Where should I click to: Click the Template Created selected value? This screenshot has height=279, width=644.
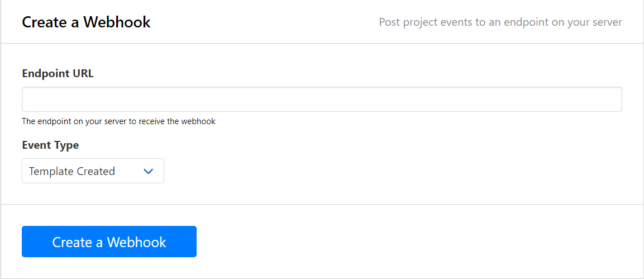coord(72,172)
